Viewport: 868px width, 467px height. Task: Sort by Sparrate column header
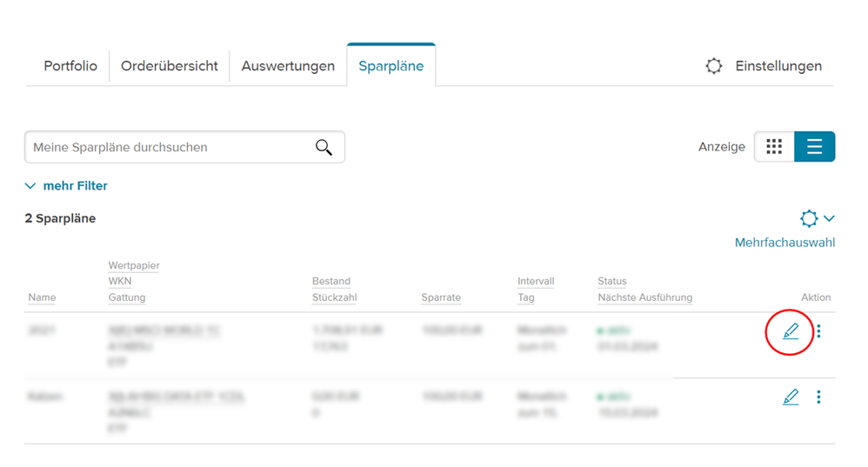click(441, 297)
